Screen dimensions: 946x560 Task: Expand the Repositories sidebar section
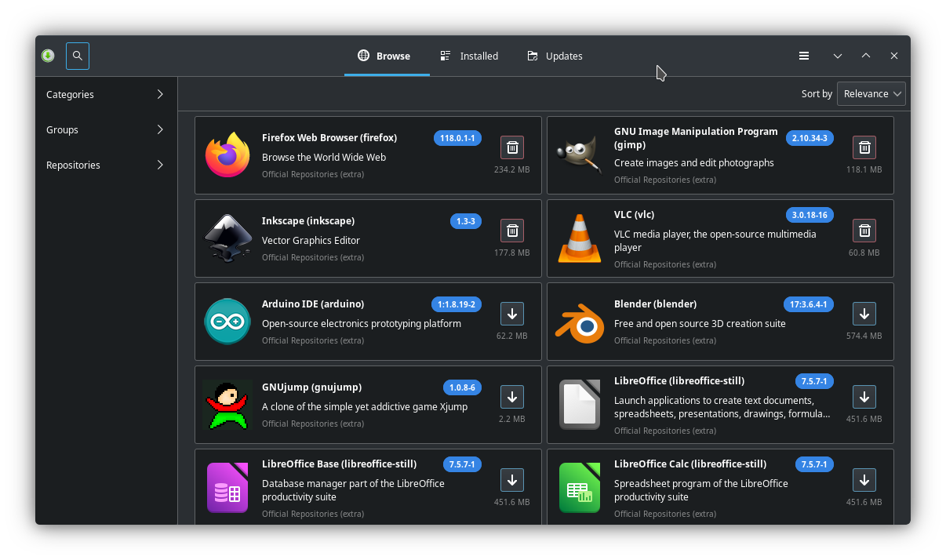[x=107, y=165]
